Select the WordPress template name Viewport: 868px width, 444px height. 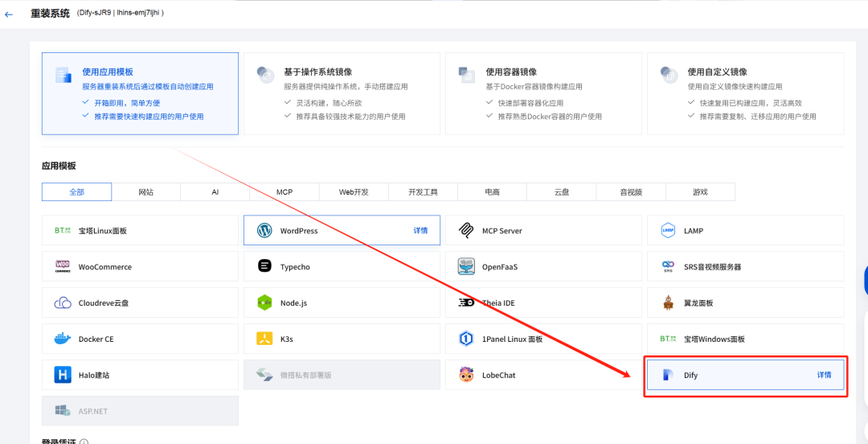point(299,231)
